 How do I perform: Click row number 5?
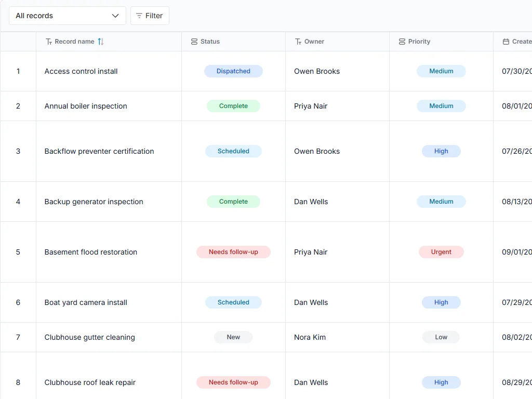pos(18,252)
